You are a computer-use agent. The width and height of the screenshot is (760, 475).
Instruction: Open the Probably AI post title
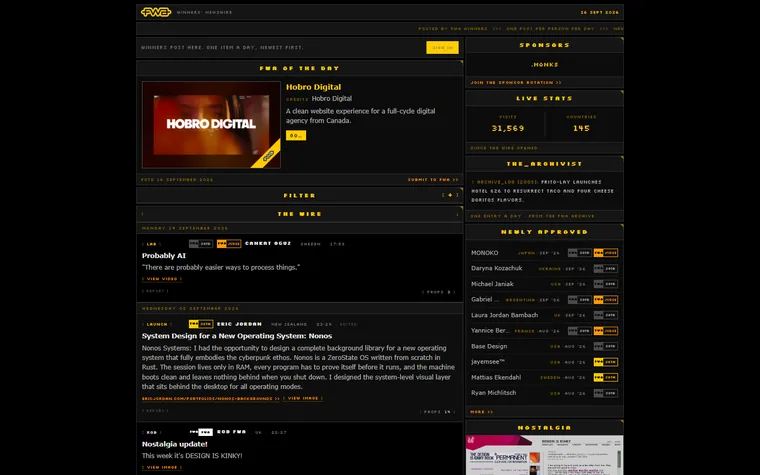click(164, 256)
